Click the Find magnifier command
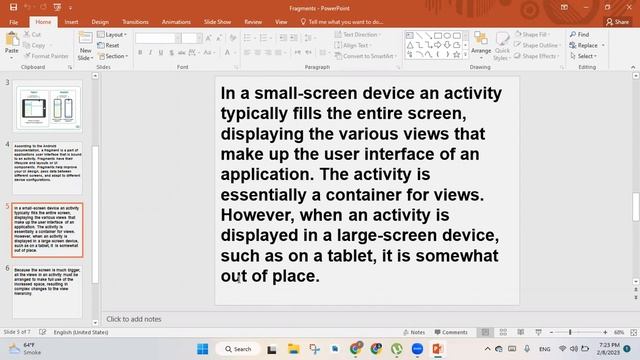The height and width of the screenshot is (360, 640). click(x=580, y=35)
